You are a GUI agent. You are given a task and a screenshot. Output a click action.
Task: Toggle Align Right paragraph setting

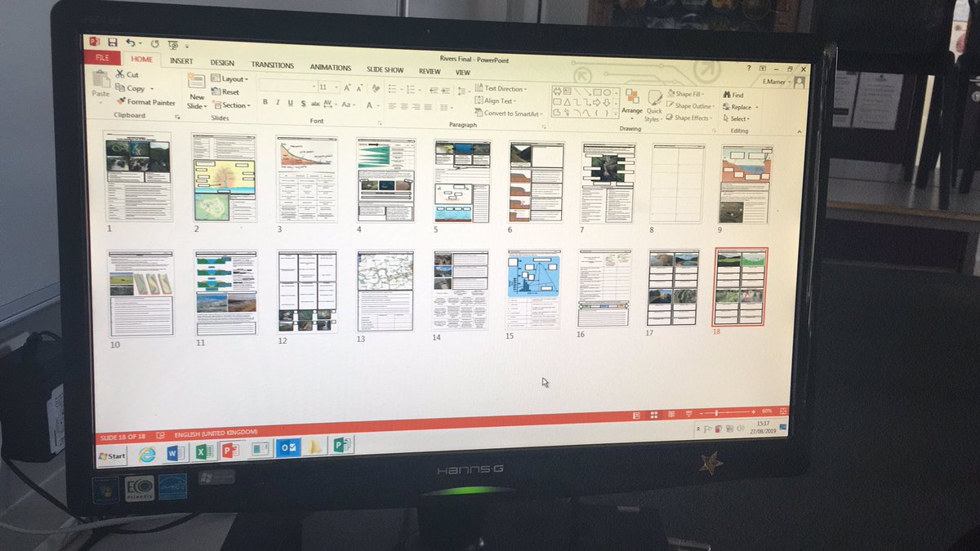416,107
